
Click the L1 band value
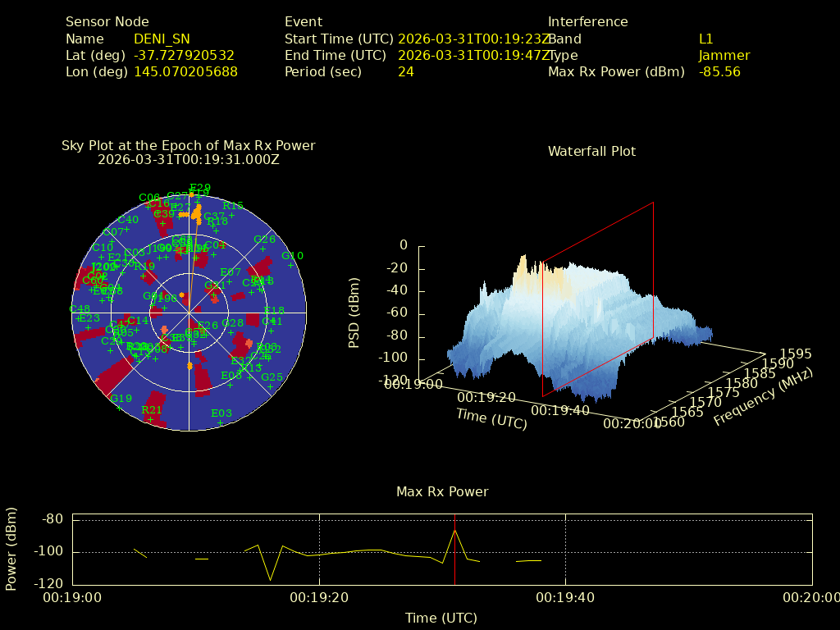(705, 39)
